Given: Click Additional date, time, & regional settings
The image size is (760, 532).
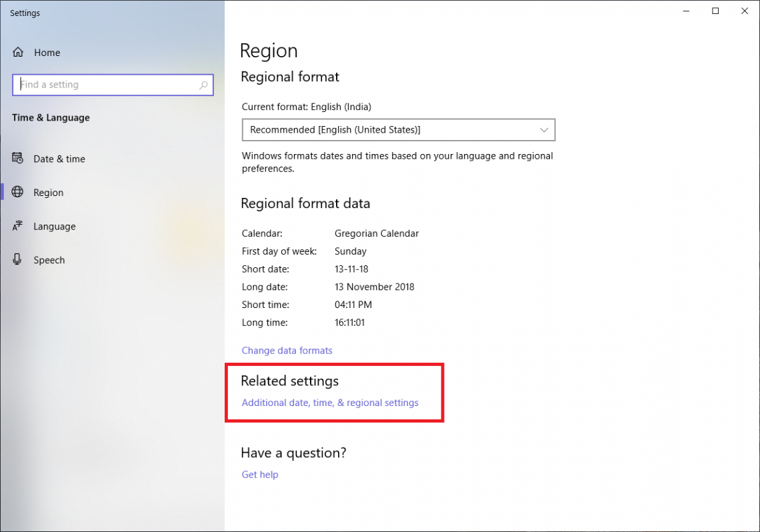Looking at the screenshot, I should click(330, 403).
